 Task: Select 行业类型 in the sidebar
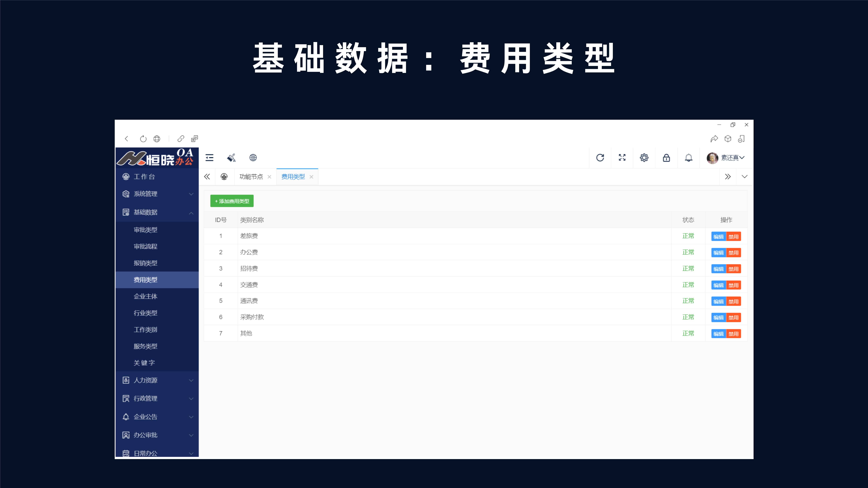157,313
